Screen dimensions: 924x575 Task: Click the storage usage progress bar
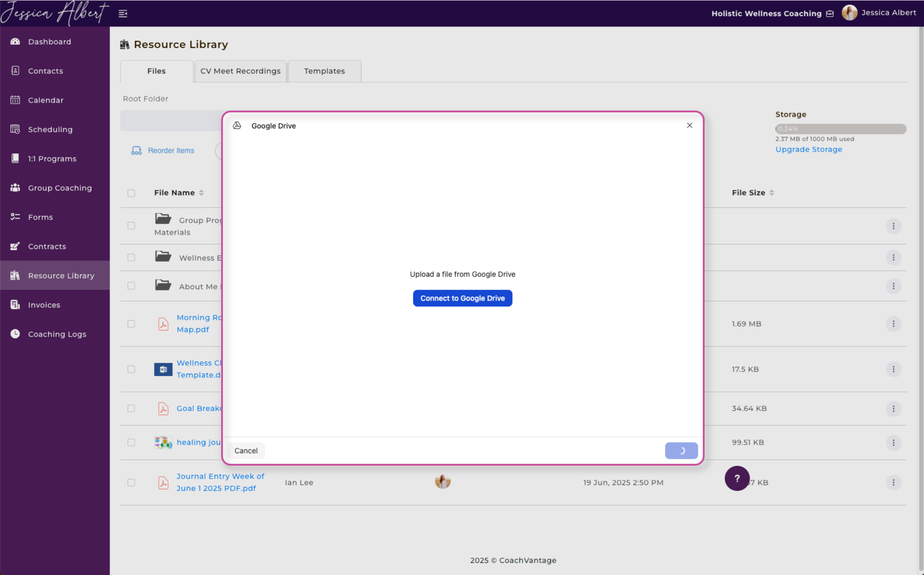[840, 129]
